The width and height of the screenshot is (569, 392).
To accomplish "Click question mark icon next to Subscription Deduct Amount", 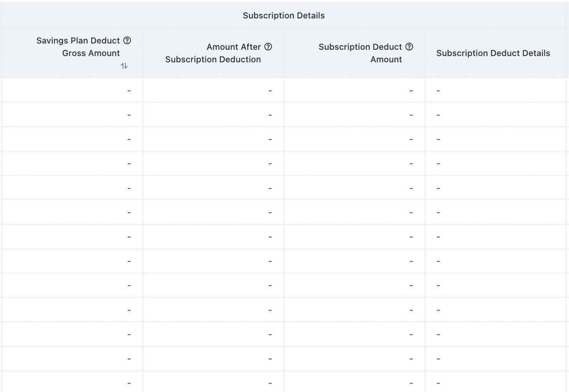I will [x=409, y=47].
